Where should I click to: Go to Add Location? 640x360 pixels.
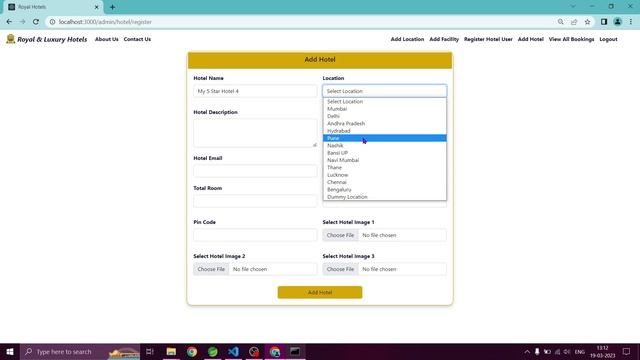point(407,39)
